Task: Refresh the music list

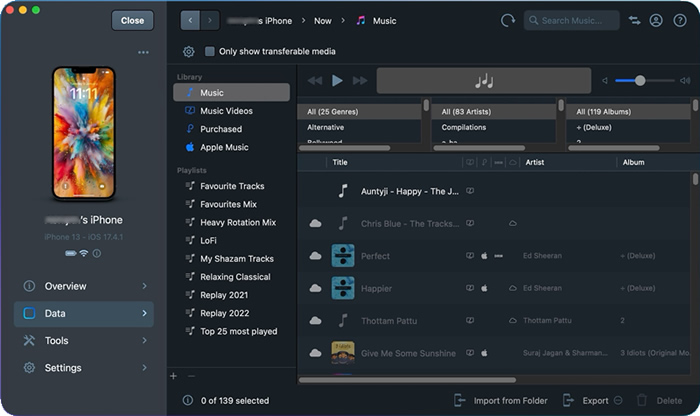Action: (508, 21)
